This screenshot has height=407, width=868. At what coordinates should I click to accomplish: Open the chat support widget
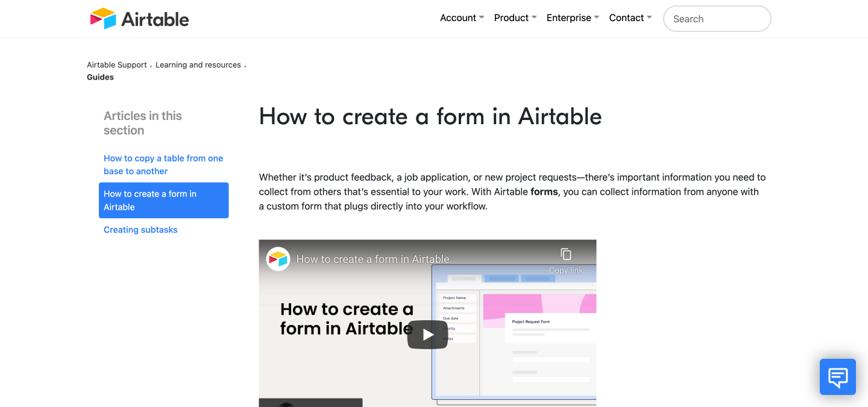click(838, 377)
